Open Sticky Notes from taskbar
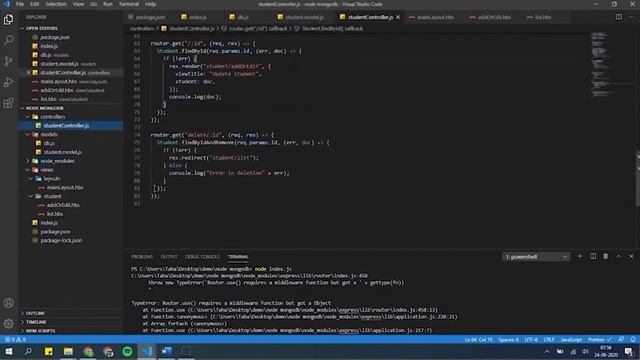The image size is (640, 360). 48,351
